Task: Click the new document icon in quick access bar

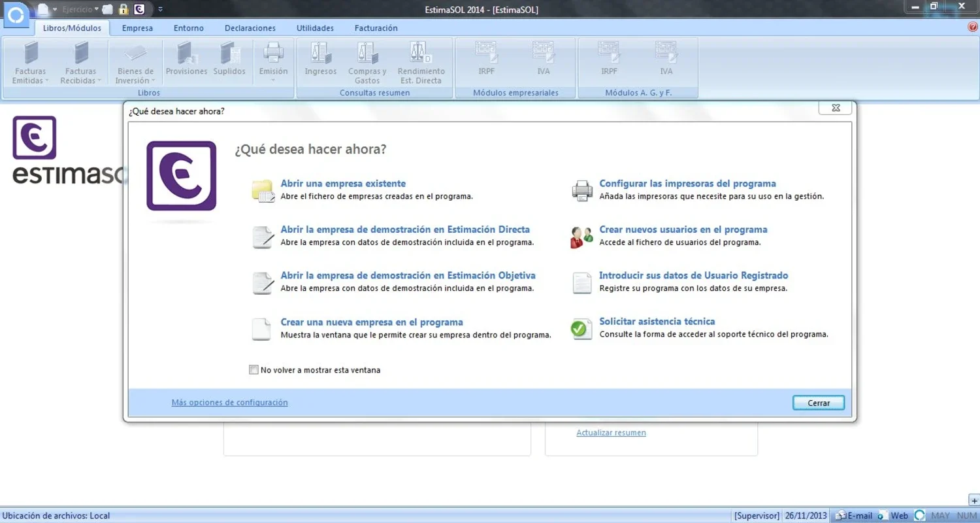Action: (x=43, y=10)
